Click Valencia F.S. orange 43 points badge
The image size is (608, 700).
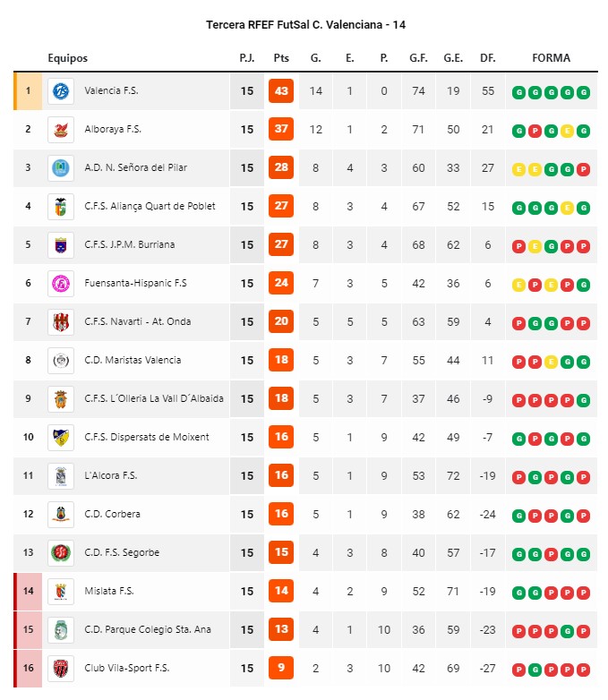(281, 90)
